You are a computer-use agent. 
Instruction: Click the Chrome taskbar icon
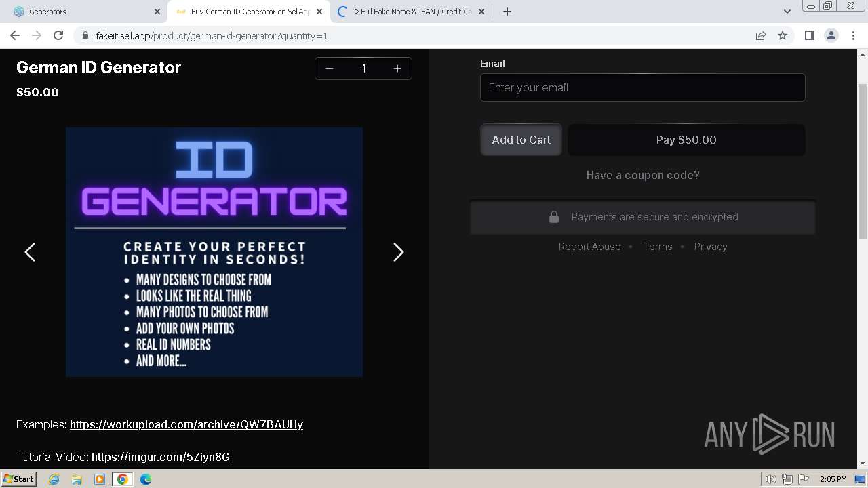pos(123,479)
